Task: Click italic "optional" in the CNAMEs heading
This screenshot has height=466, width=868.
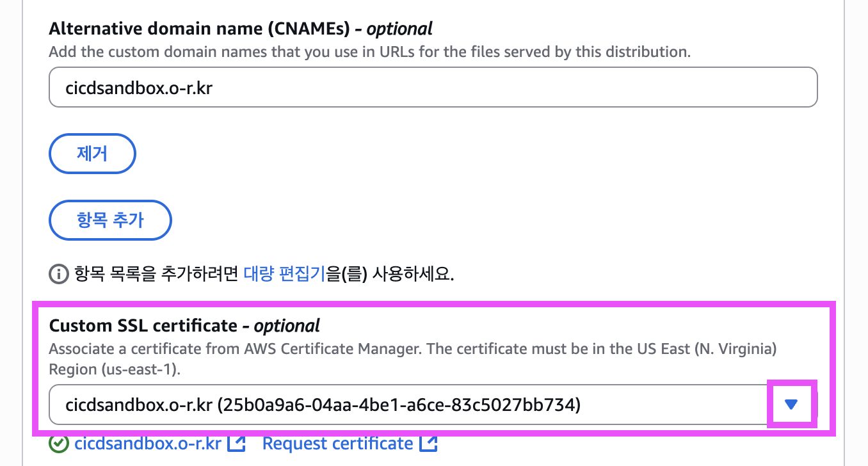Action: tap(399, 29)
